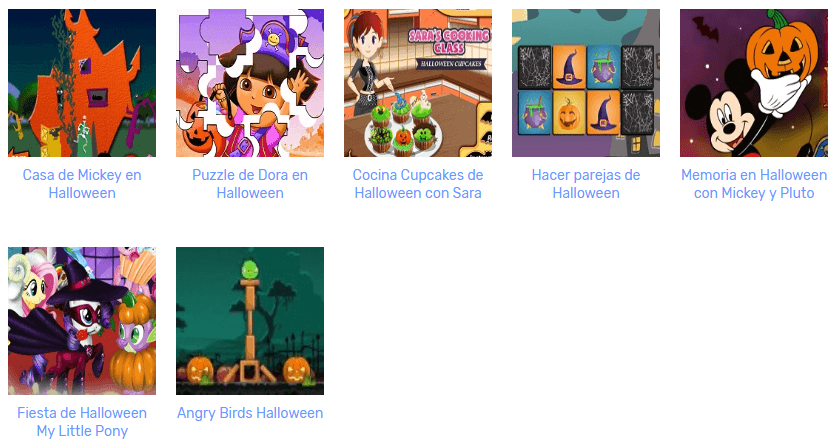This screenshot has height=444, width=833.
Task: Click the 'Angry Birds Halloween' text link
Action: [250, 413]
